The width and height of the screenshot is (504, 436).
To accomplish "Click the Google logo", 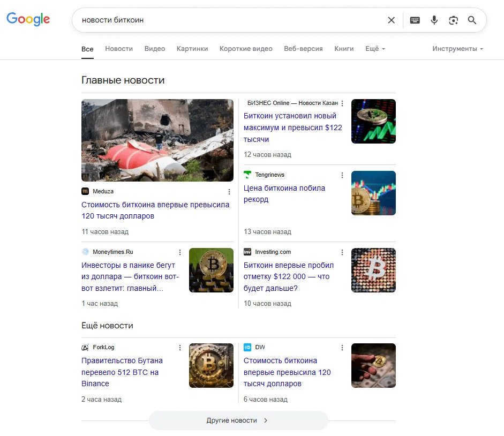I will pos(28,19).
